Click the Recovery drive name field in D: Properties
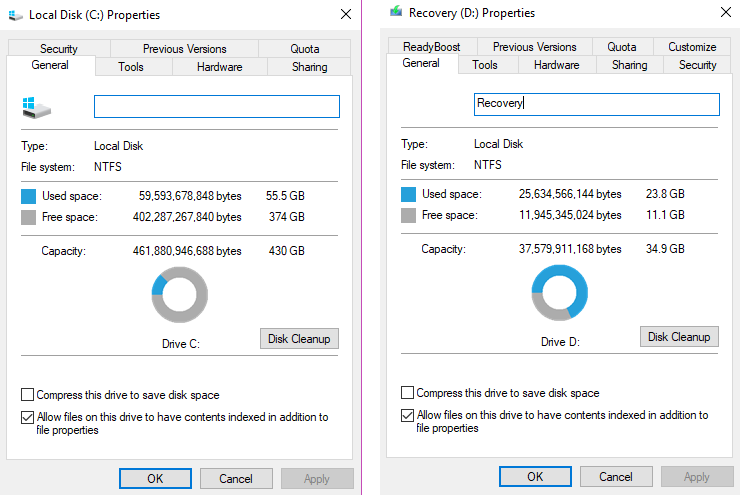The height and width of the screenshot is (495, 740). pos(597,104)
